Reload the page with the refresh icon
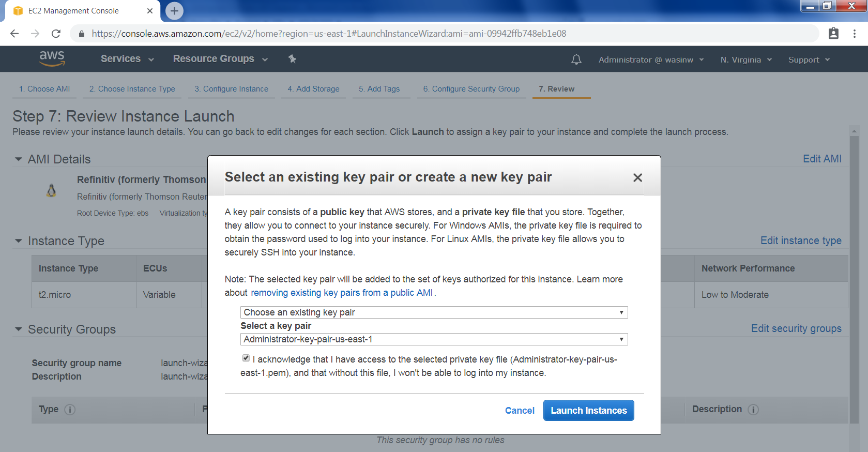868x452 pixels. click(x=56, y=34)
